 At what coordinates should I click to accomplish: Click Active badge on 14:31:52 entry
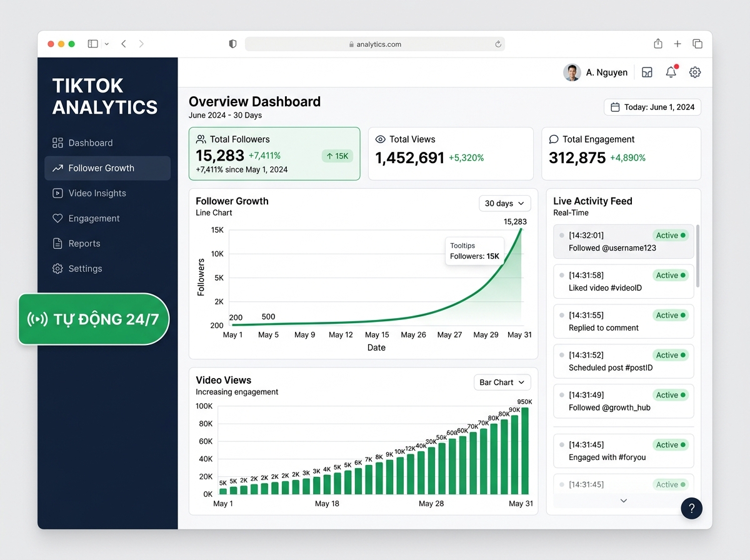[671, 355]
